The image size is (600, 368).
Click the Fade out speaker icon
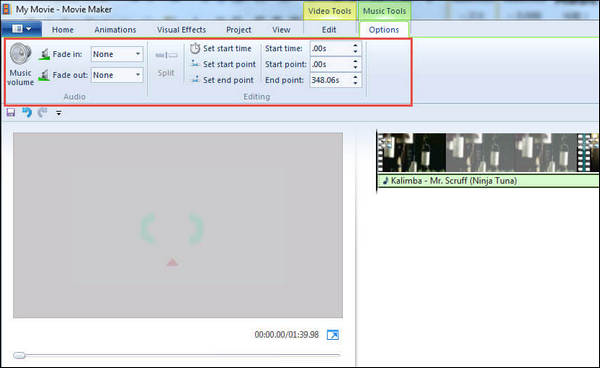(x=44, y=75)
